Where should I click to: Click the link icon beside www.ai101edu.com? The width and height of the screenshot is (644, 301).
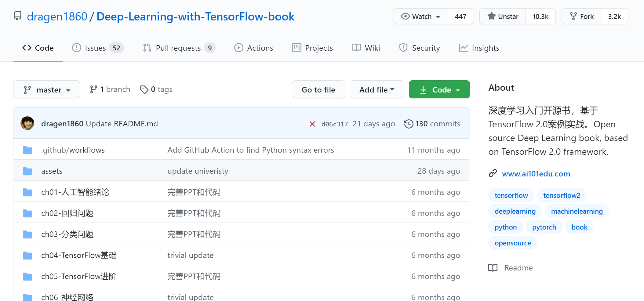tap(493, 174)
